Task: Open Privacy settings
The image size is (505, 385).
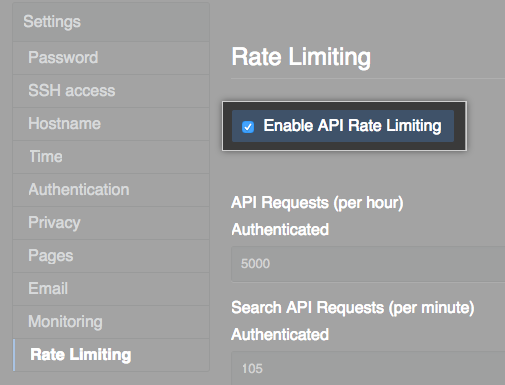Action: (111, 223)
